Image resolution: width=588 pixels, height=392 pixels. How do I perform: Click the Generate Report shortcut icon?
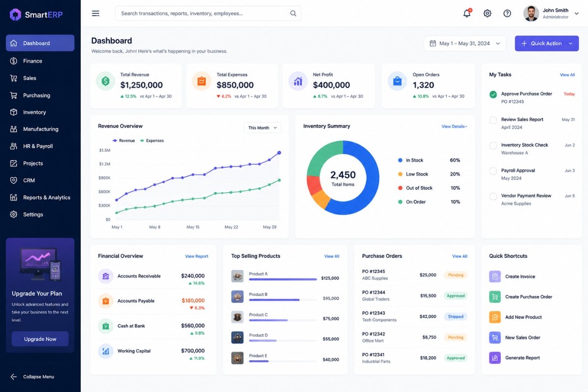click(x=495, y=358)
